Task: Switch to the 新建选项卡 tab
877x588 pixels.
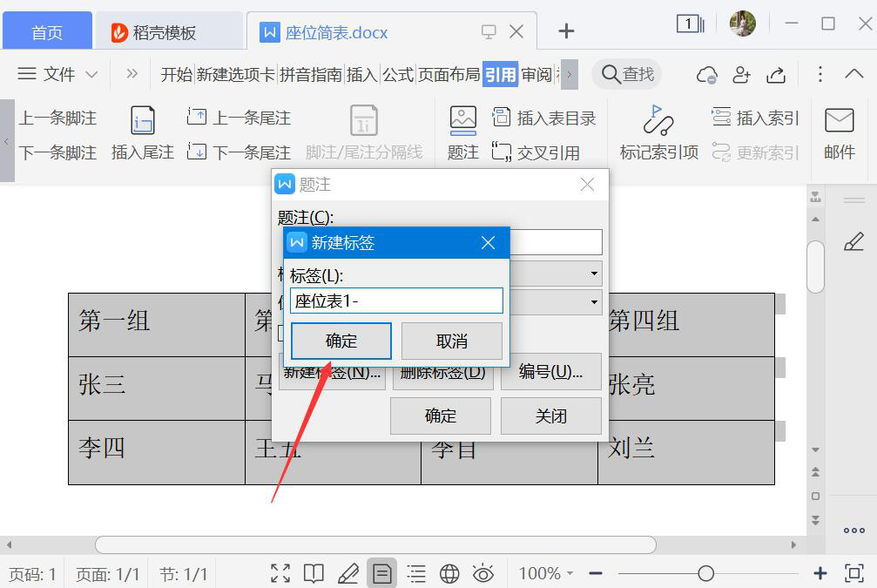Action: (x=235, y=74)
